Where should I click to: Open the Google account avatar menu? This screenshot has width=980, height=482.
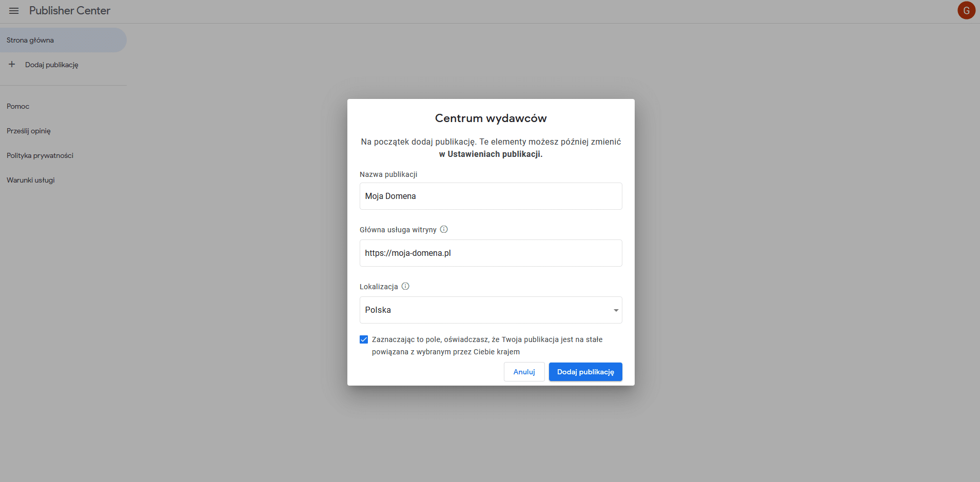pos(966,11)
